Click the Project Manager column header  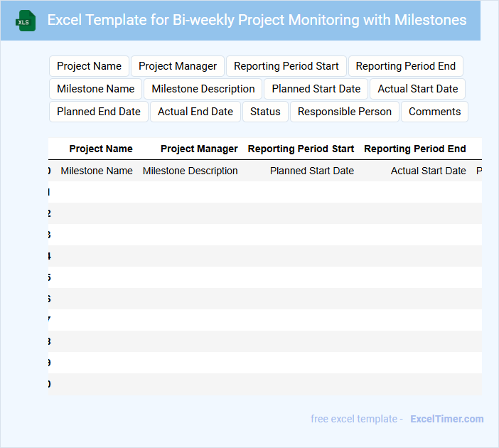tap(199, 149)
